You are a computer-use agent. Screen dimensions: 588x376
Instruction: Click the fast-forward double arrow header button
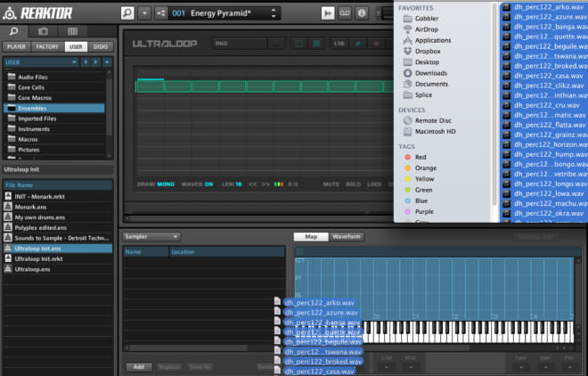(328, 13)
